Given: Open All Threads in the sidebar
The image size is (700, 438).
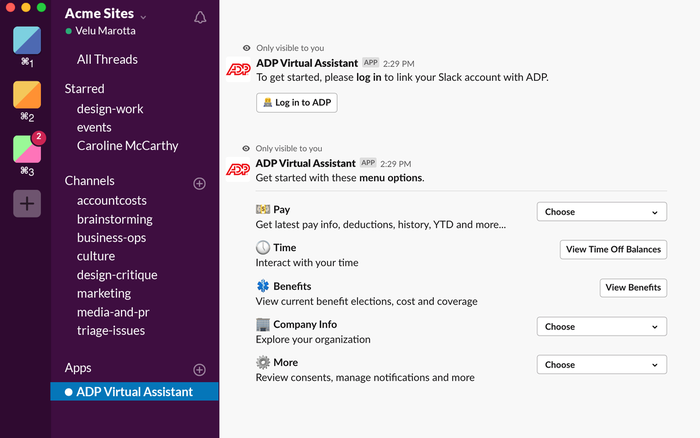Looking at the screenshot, I should pos(107,59).
